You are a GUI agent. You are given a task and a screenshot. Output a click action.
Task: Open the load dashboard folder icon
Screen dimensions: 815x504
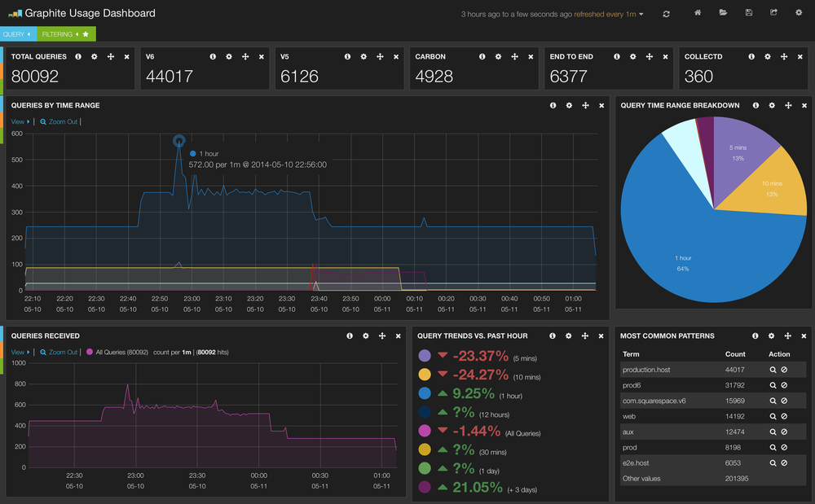click(x=723, y=12)
